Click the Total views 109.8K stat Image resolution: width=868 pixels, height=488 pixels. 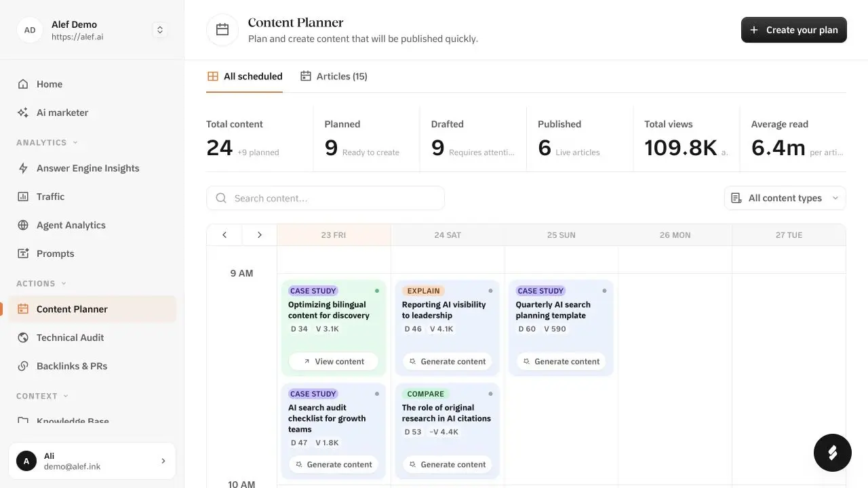686,138
